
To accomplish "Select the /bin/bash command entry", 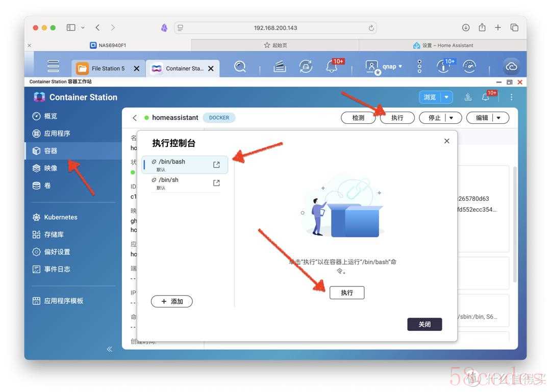I will [185, 165].
